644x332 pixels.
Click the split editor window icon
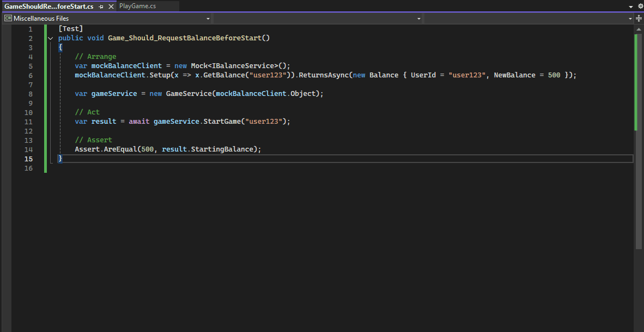639,19
